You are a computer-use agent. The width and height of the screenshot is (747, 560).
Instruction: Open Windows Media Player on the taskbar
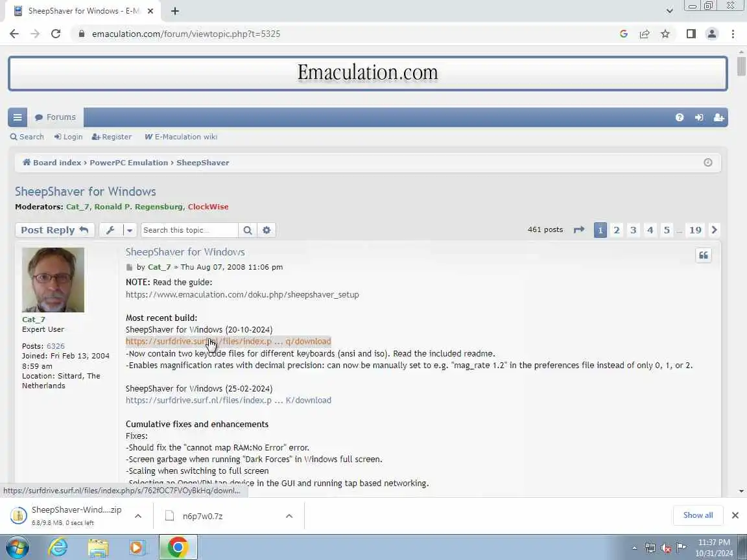click(137, 547)
